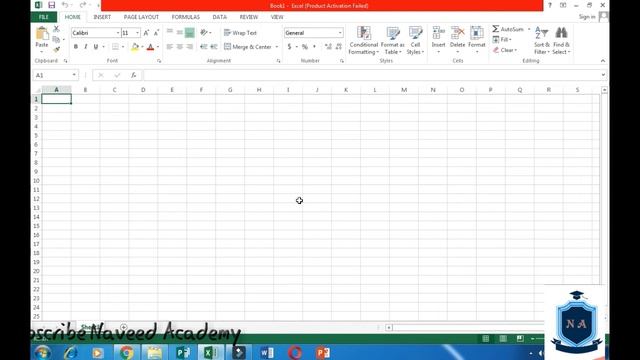This screenshot has width=640, height=360.
Task: Toggle Italic formatting
Action: pos(85,47)
